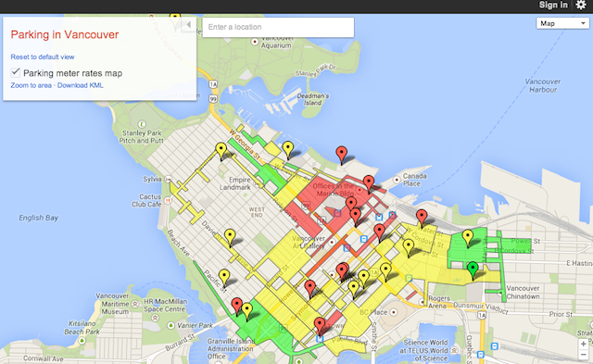Select the red pin near Water St
The width and height of the screenshot is (593, 364).
[422, 219]
